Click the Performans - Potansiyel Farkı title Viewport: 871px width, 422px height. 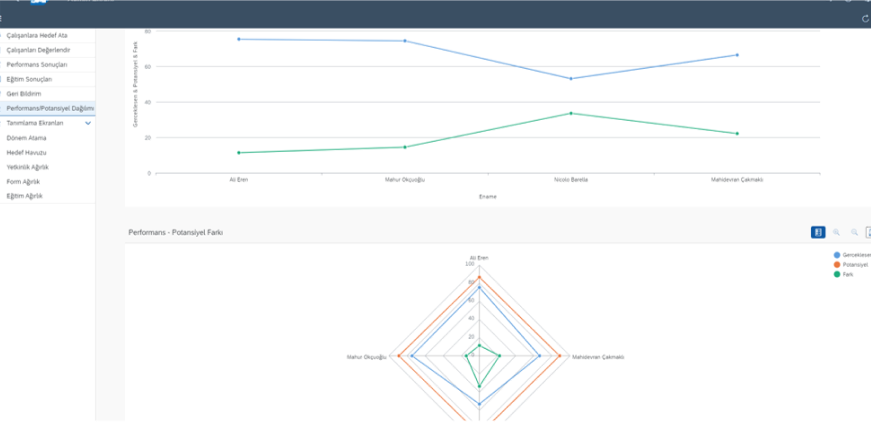click(176, 233)
